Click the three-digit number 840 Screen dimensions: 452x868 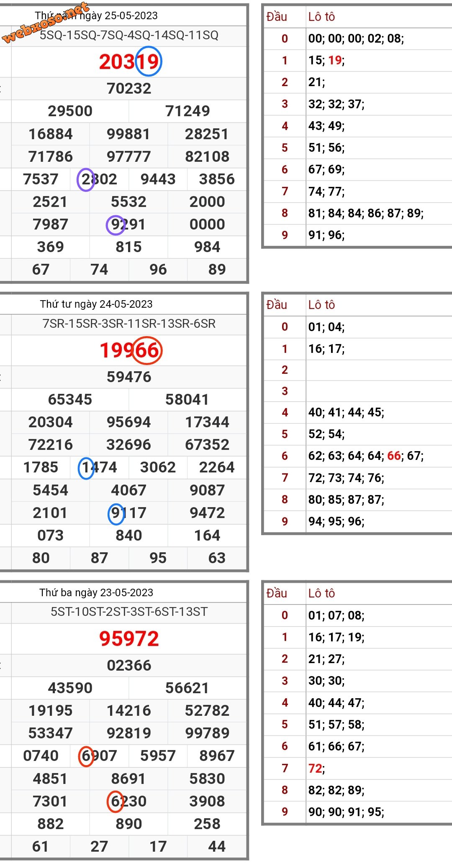tap(129, 535)
